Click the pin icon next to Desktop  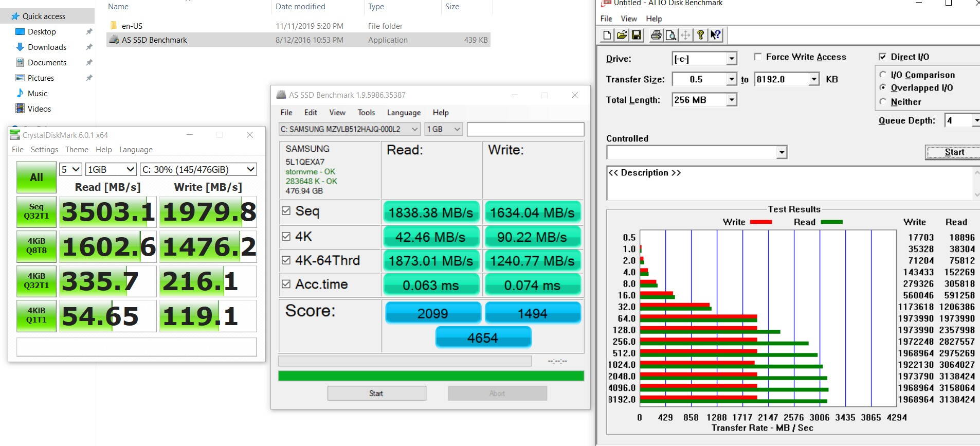point(89,32)
